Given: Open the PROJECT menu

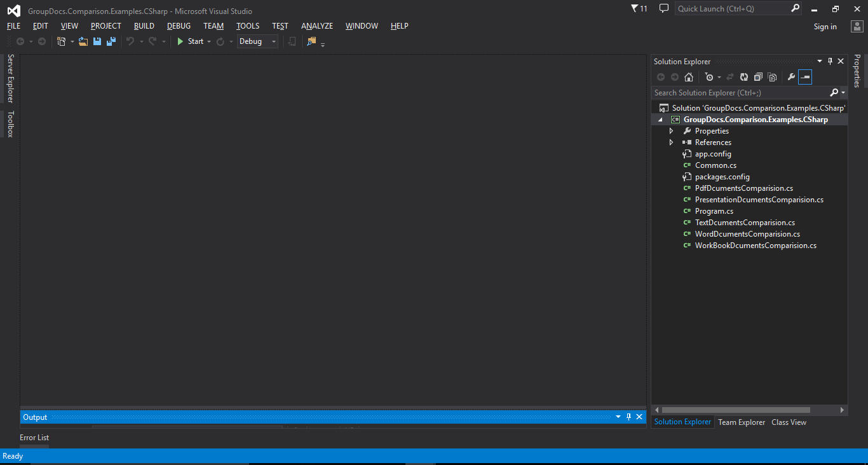Looking at the screenshot, I should 106,26.
